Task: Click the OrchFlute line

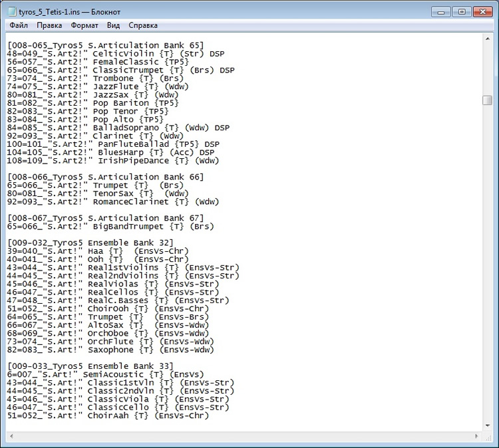Action: (110, 342)
